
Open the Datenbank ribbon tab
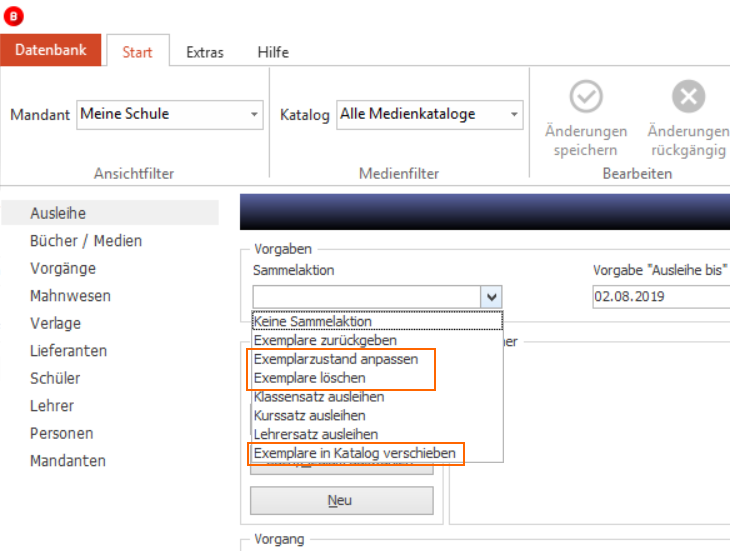tap(51, 50)
